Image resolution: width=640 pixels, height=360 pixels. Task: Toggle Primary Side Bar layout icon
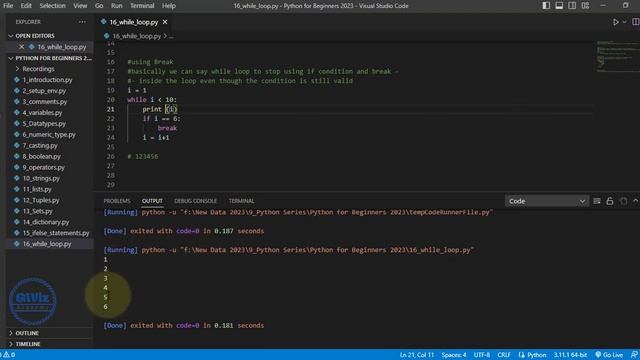coord(546,6)
